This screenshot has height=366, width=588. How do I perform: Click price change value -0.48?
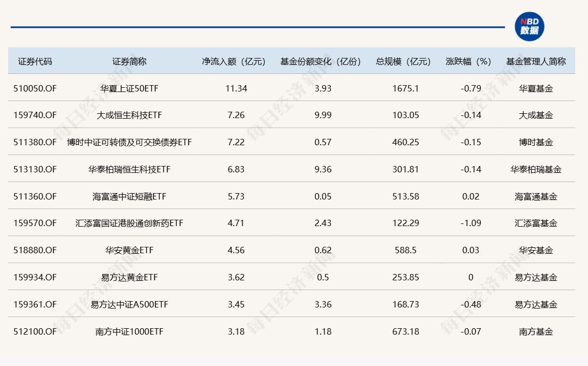click(471, 304)
